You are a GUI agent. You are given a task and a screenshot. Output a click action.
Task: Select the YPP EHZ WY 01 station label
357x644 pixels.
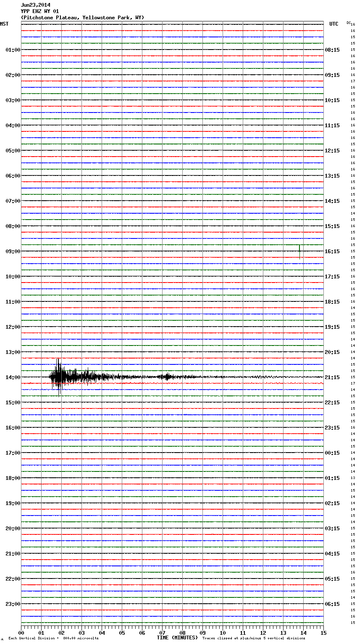click(x=39, y=11)
